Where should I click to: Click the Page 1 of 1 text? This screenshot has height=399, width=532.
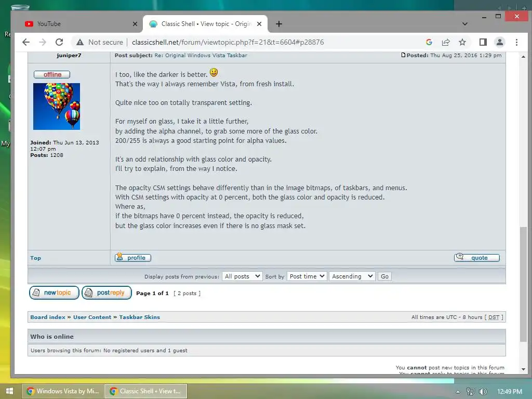click(x=152, y=293)
